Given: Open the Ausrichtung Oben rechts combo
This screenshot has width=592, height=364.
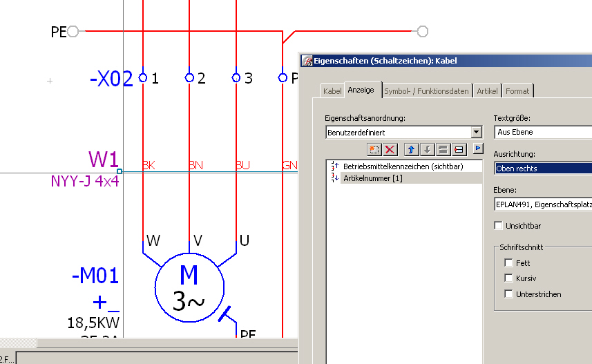Looking at the screenshot, I should point(543,169).
